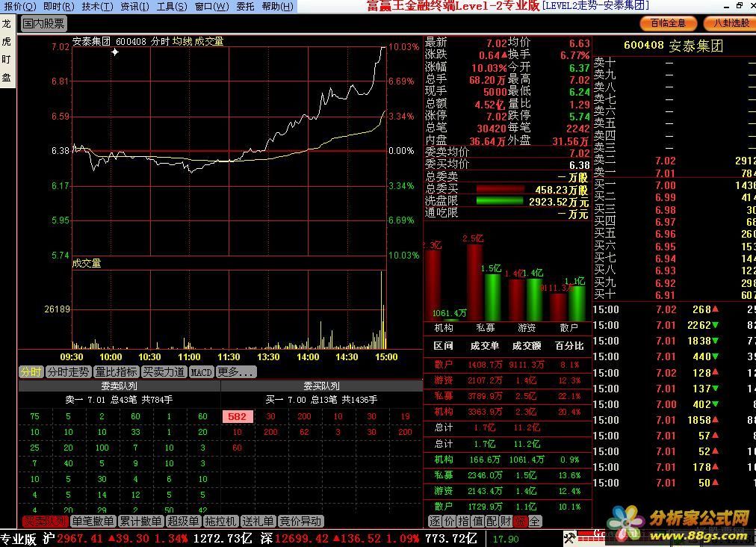Click the trade tick with volume 2262
This screenshot has width=756, height=547.
(x=674, y=325)
